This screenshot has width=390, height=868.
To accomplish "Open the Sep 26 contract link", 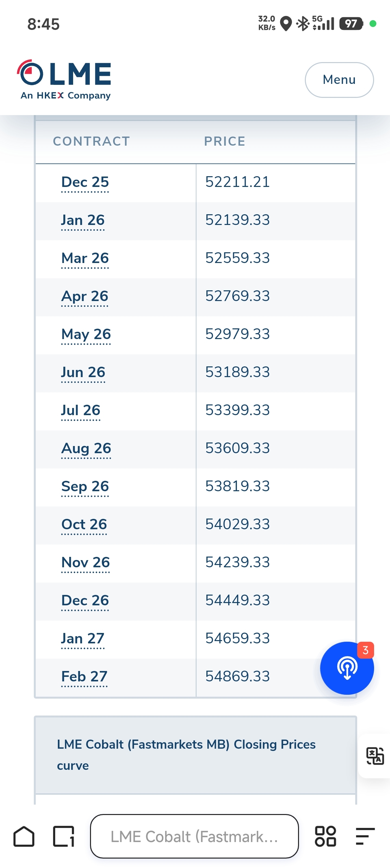I will (x=85, y=487).
